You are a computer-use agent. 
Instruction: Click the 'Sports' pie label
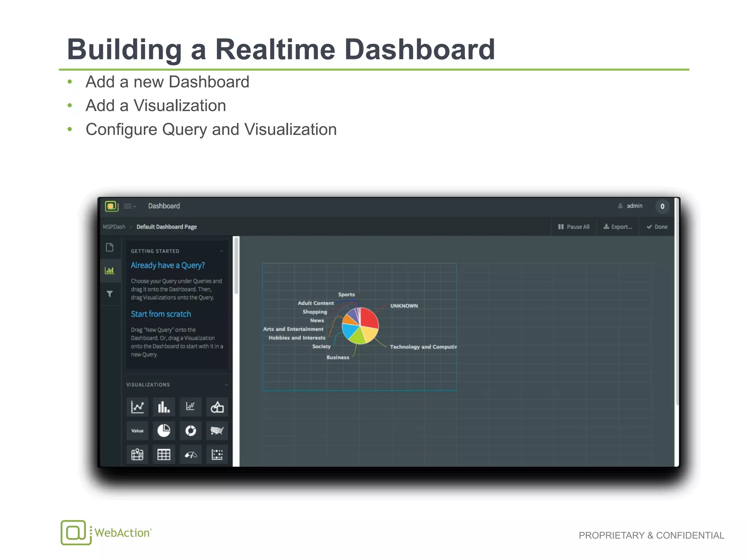click(x=346, y=295)
